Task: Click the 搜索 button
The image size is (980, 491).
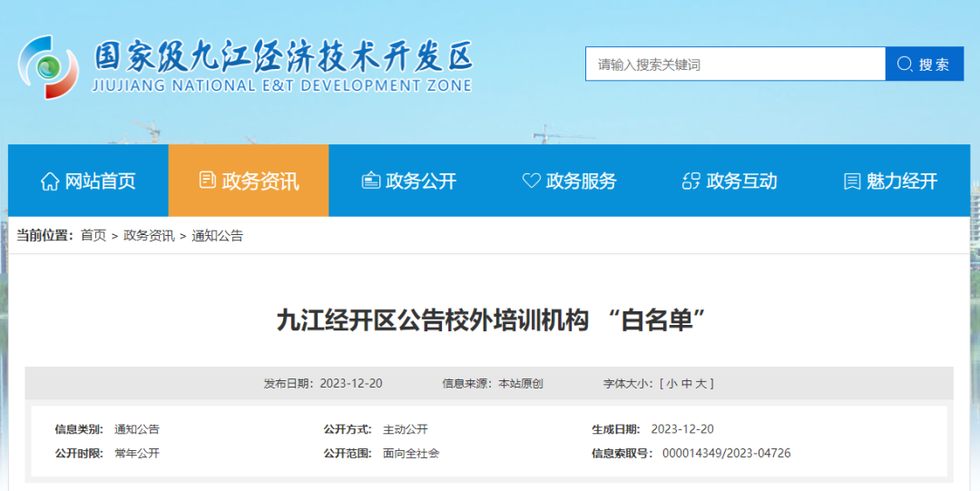Action: 925,64
